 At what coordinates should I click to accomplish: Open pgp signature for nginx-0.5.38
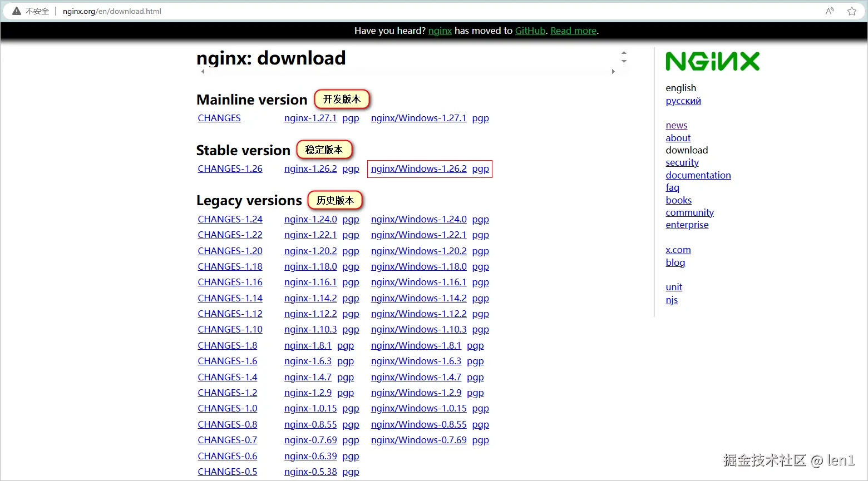coord(351,472)
